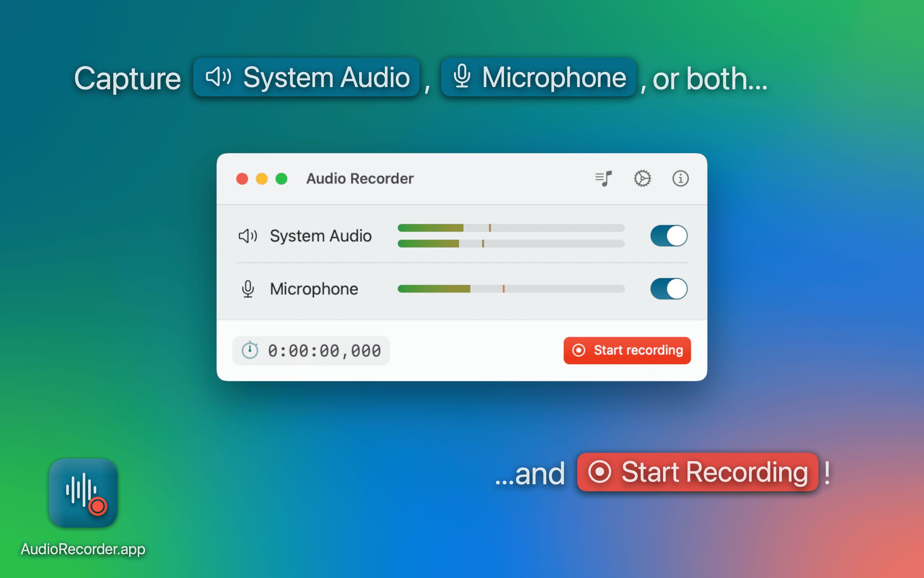
Task: Click the mic icon inside the Microphone headline badge
Action: pyautogui.click(x=462, y=77)
